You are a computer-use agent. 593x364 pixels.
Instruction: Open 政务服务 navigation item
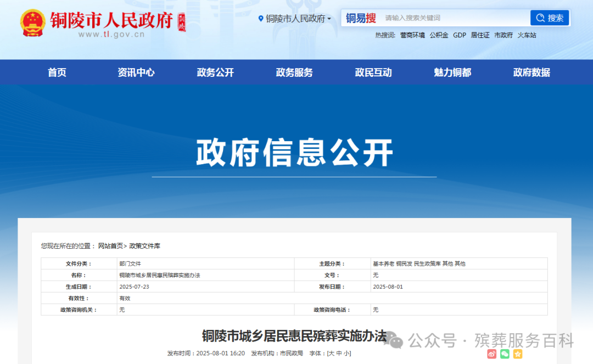point(294,72)
